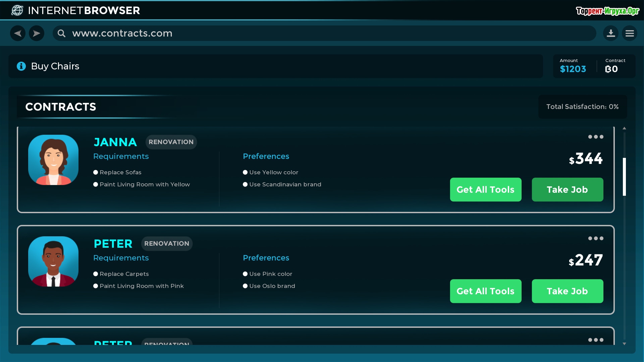Click the white contracts scrollbar thumb
The width and height of the screenshot is (644, 362).
[x=624, y=177]
